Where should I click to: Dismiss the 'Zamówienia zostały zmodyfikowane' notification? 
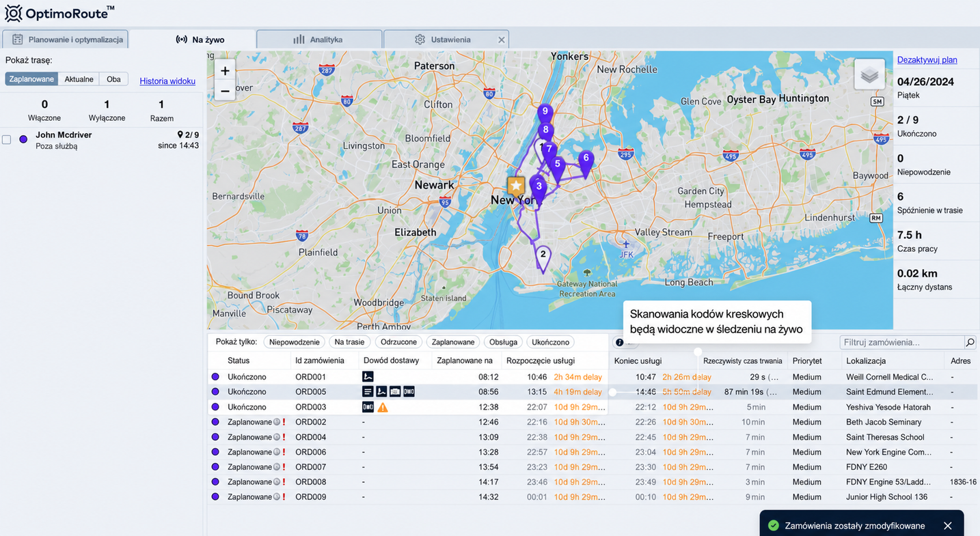[x=948, y=526]
